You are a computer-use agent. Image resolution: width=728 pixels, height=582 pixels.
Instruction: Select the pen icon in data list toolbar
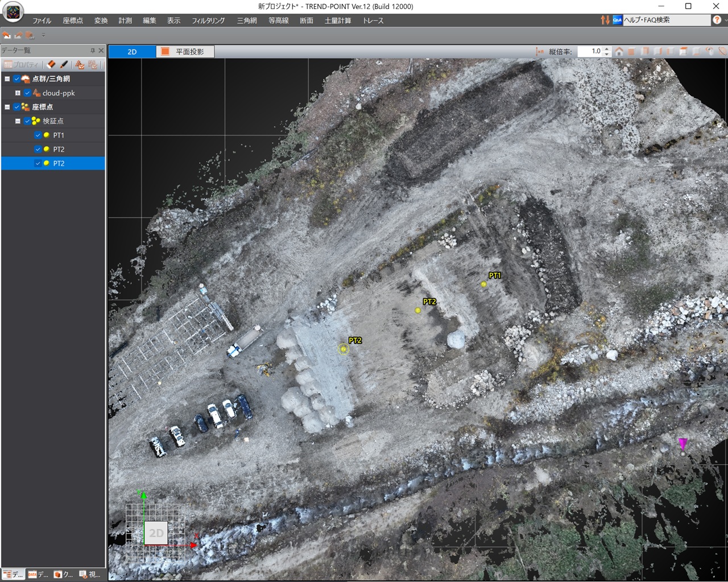tap(64, 64)
